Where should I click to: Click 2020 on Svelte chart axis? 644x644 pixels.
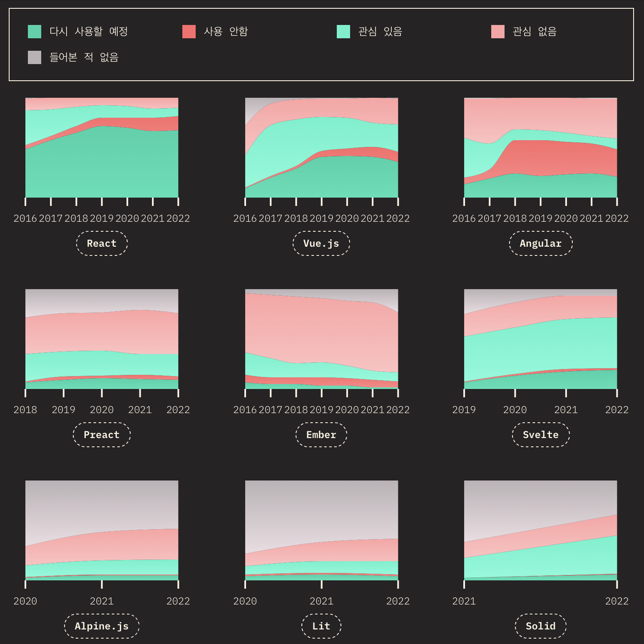coord(515,410)
